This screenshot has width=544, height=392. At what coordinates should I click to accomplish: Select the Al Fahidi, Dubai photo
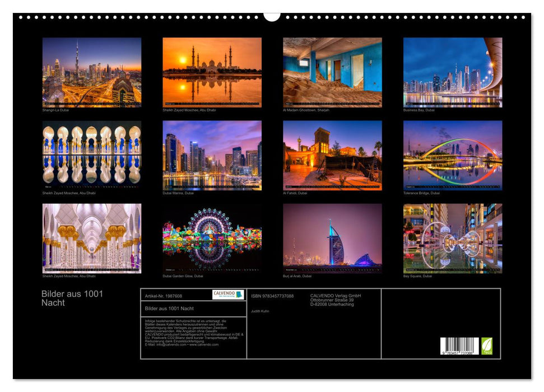(x=332, y=155)
